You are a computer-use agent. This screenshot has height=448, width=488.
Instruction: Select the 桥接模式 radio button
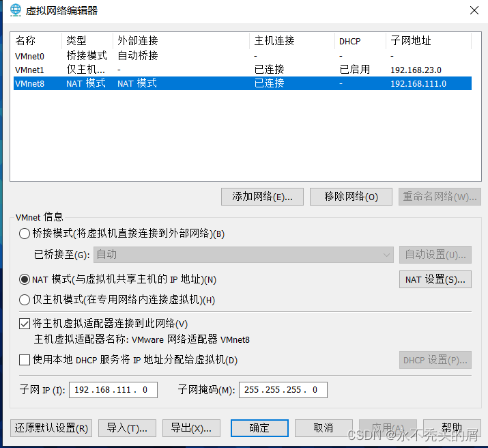pyautogui.click(x=25, y=234)
